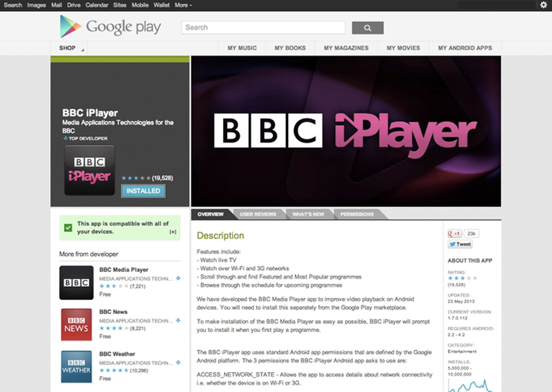This screenshot has width=552, height=392.
Task: Click developer badge next to BBC Media Player
Action: [178, 278]
